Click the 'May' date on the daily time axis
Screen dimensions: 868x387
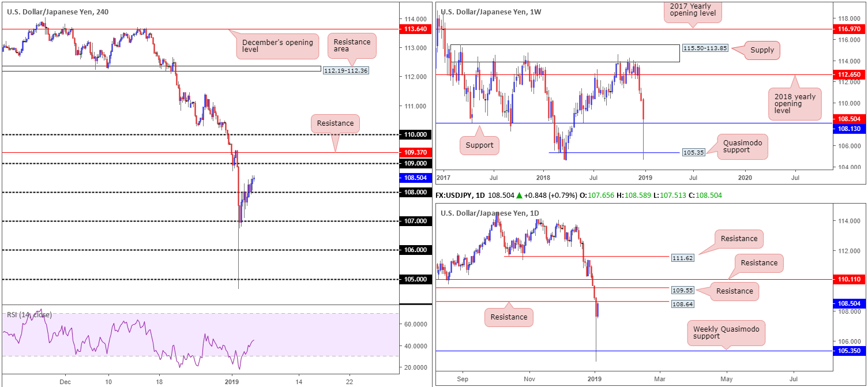click(727, 380)
